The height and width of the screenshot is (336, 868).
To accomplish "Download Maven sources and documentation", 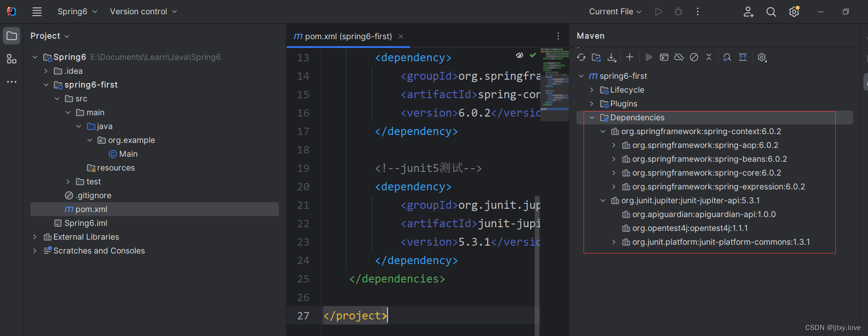I will point(612,57).
